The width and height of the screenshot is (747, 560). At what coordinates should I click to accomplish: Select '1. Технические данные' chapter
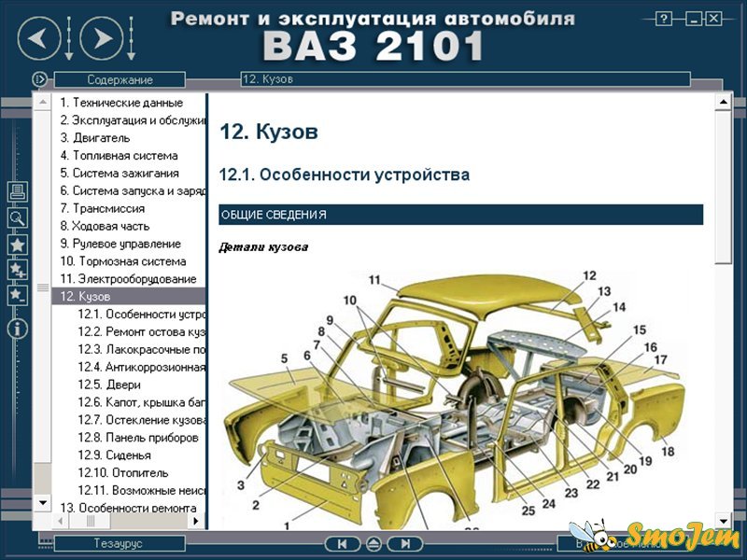pos(121,103)
